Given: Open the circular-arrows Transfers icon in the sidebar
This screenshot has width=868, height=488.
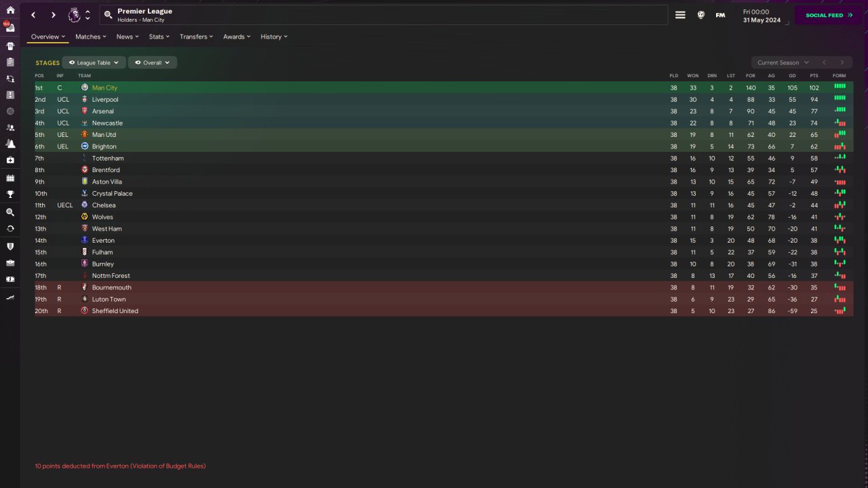Looking at the screenshot, I should 10,228.
